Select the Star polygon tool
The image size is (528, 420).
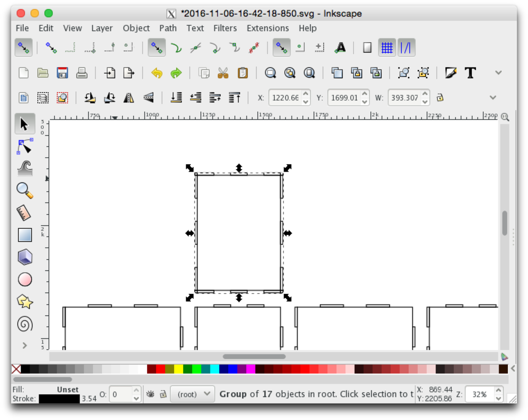point(25,301)
